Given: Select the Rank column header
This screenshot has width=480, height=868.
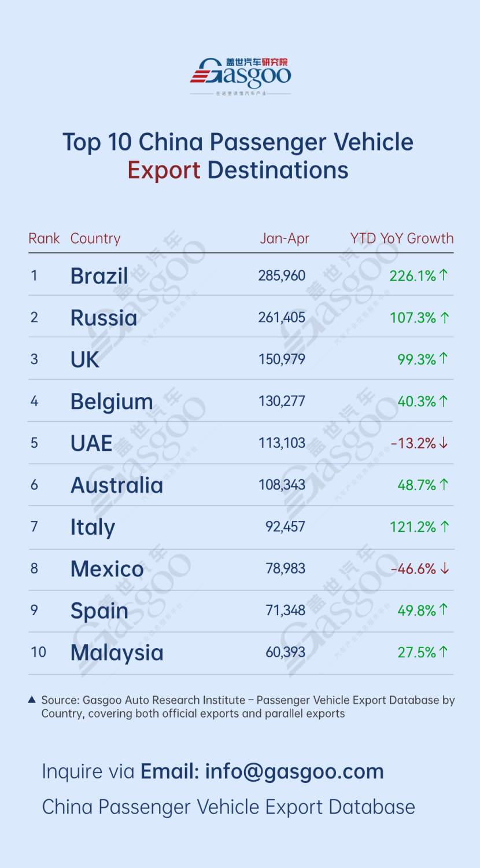Looking at the screenshot, I should 44,238.
